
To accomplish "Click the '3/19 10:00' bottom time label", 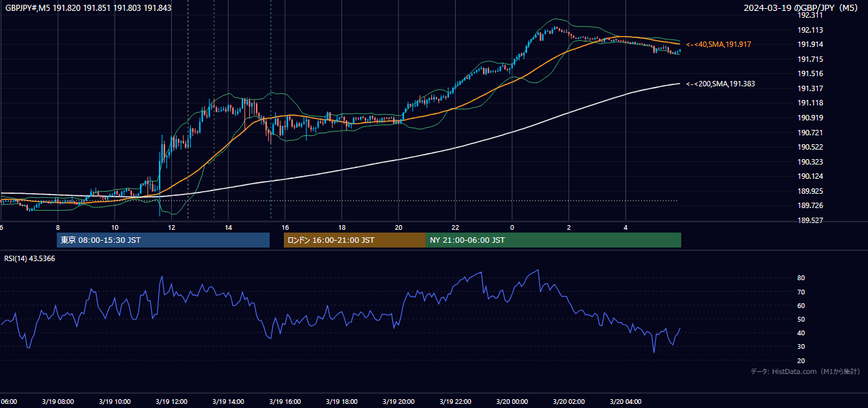I will (x=114, y=402).
